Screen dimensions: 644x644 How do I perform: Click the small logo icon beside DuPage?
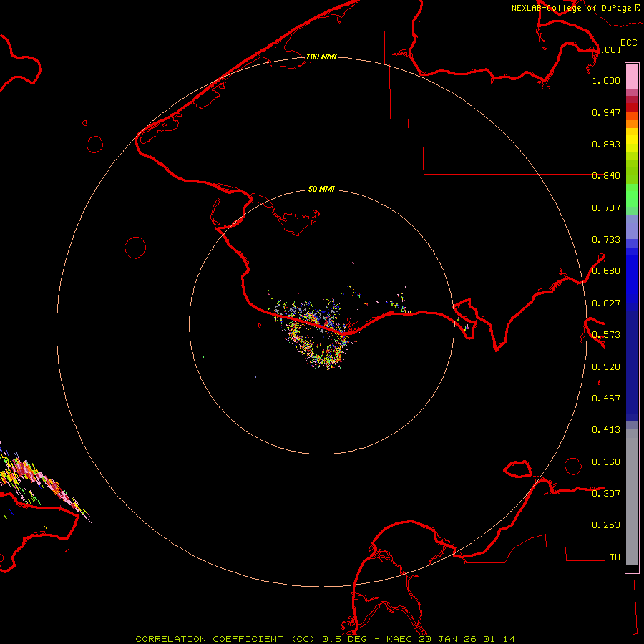click(x=636, y=7)
